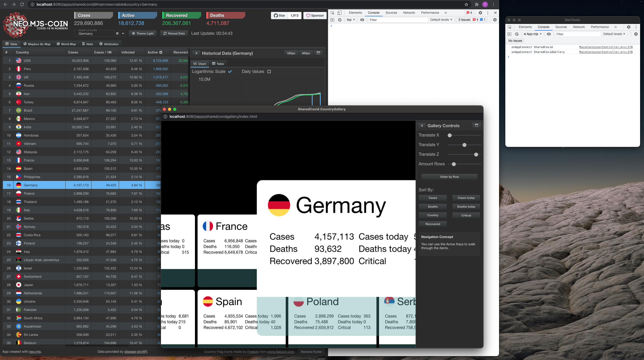The image size is (644, 360).
Task: Click the GitHub Star button
Action: pos(279,16)
